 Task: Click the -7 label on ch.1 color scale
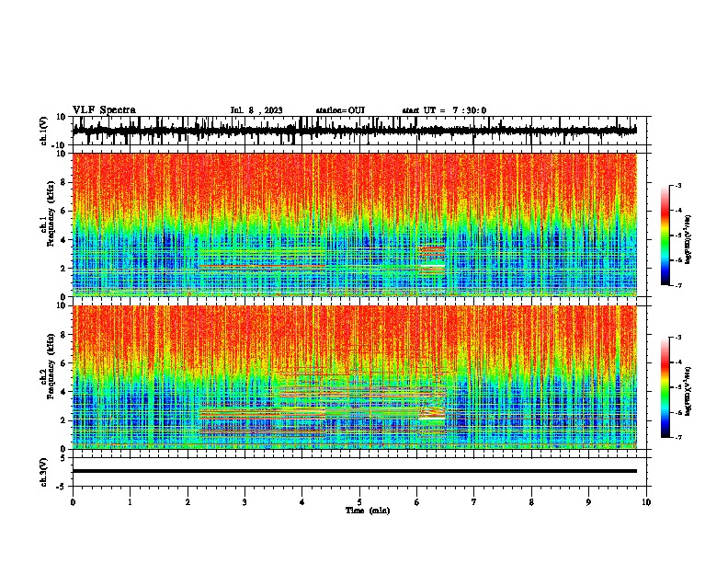(677, 285)
